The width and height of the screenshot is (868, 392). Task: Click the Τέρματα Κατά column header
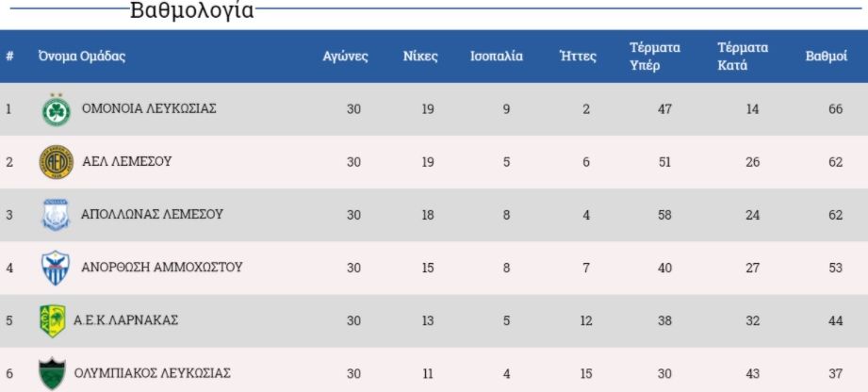[743, 57]
